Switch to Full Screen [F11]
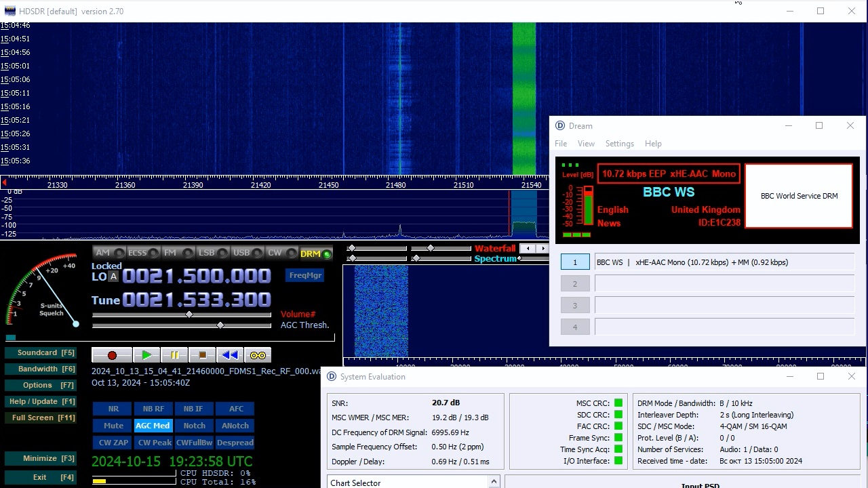868x488 pixels. click(x=41, y=418)
